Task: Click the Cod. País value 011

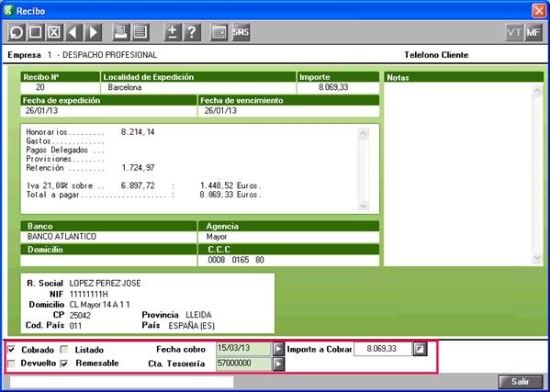Action: point(75,326)
